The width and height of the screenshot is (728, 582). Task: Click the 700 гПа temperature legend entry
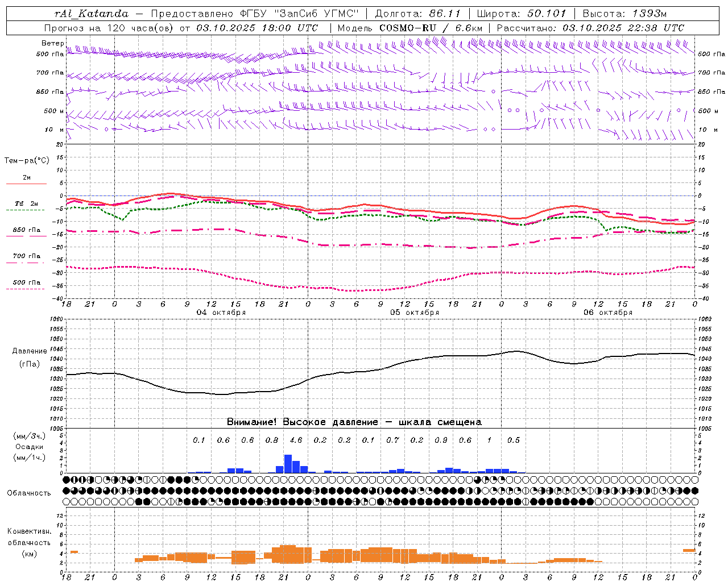pos(27,256)
